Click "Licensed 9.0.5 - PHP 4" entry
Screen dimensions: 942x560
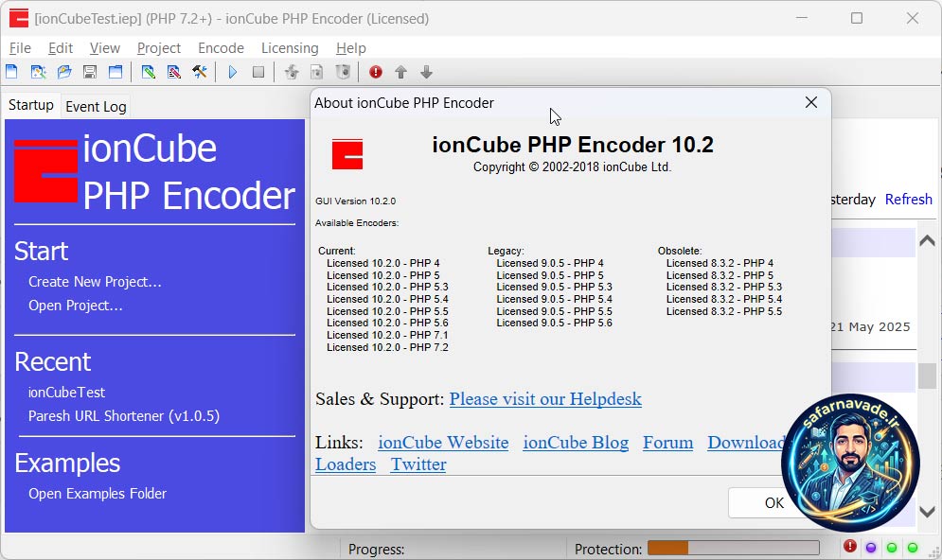pos(550,263)
